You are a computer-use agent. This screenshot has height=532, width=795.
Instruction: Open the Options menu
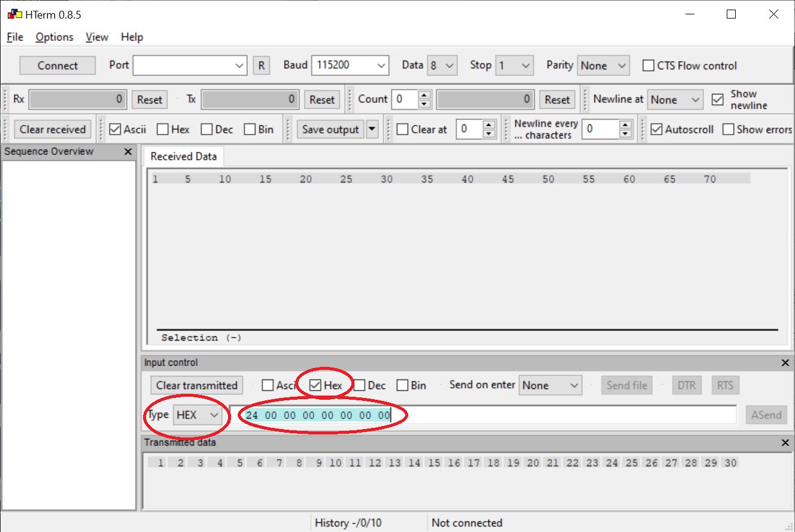pos(54,37)
